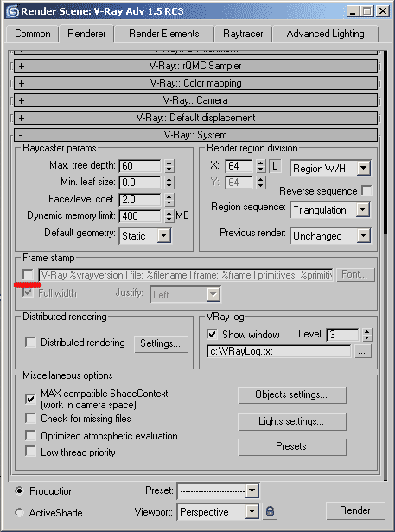Enable Low thread priority
This screenshot has height=532, width=395.
30,452
